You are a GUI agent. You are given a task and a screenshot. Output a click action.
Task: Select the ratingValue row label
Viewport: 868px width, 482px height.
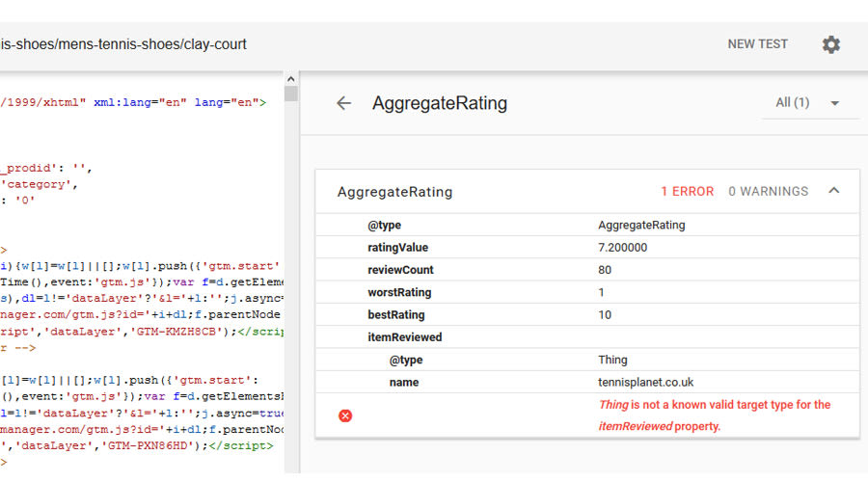tap(397, 248)
